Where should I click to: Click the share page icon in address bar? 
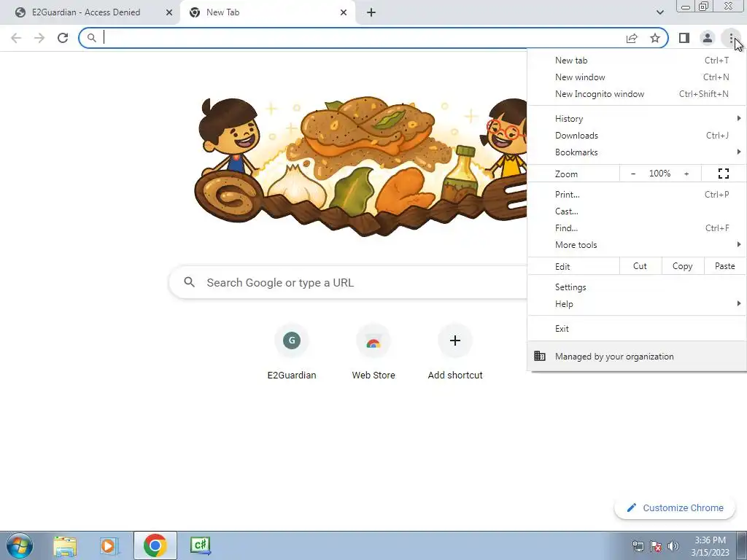632,38
